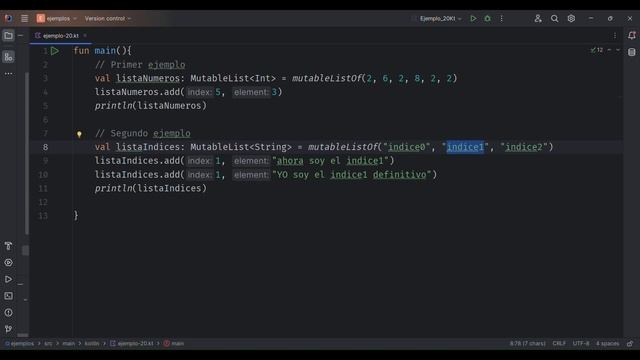Toggle the Project tool window folder icon
Image resolution: width=640 pixels, height=360 pixels.
(8, 36)
